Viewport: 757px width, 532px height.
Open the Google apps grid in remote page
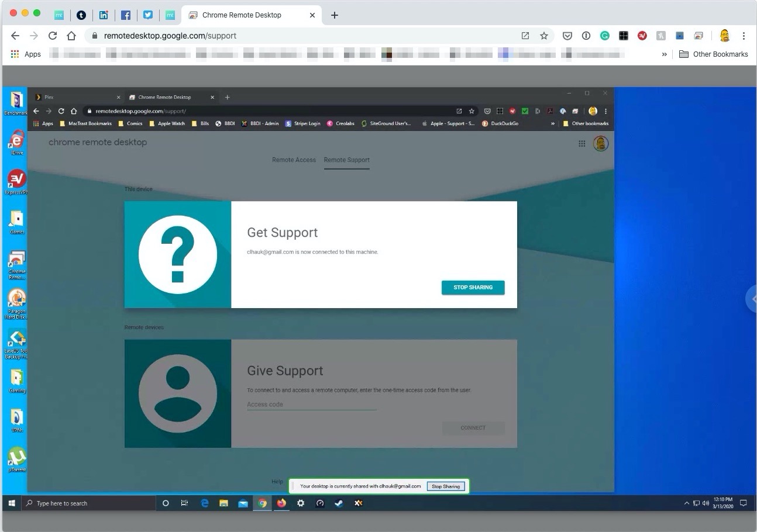pyautogui.click(x=582, y=143)
